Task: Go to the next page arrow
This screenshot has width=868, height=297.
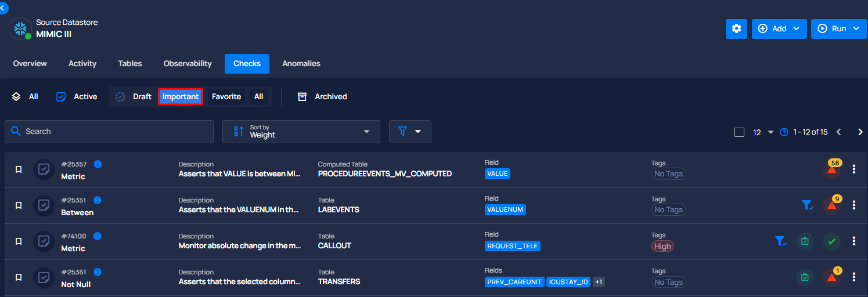Action: click(x=860, y=132)
